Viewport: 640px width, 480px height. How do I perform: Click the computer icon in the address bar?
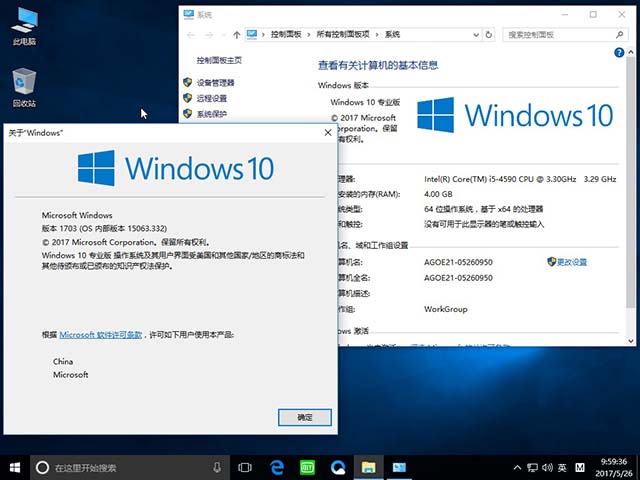coord(252,35)
